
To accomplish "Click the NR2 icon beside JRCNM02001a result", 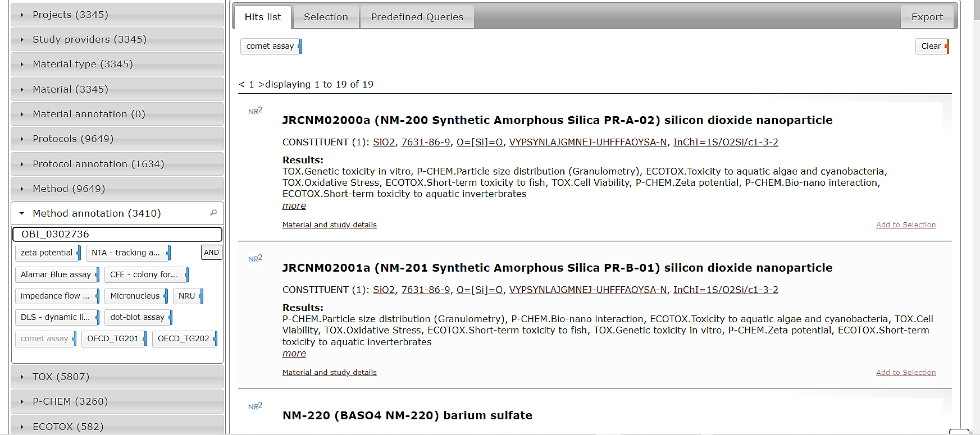I will click(255, 259).
